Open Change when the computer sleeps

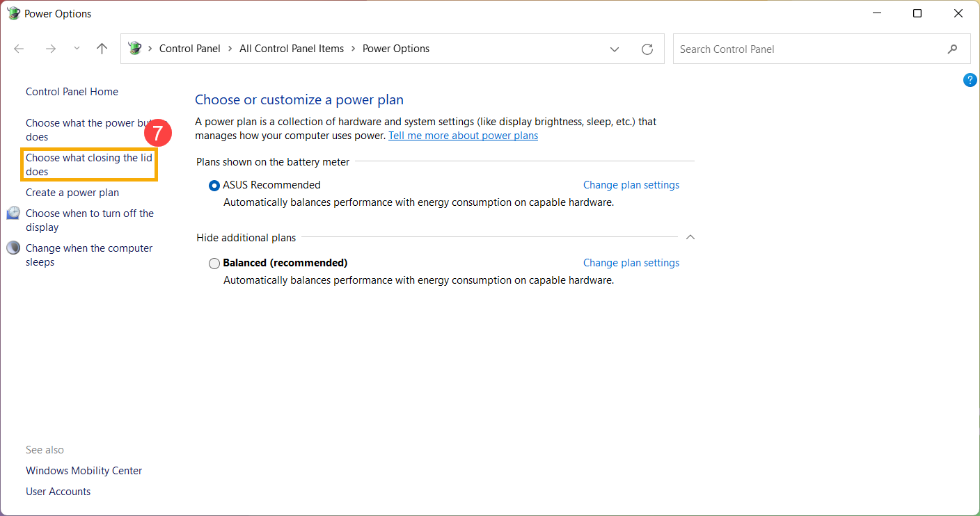tap(89, 255)
